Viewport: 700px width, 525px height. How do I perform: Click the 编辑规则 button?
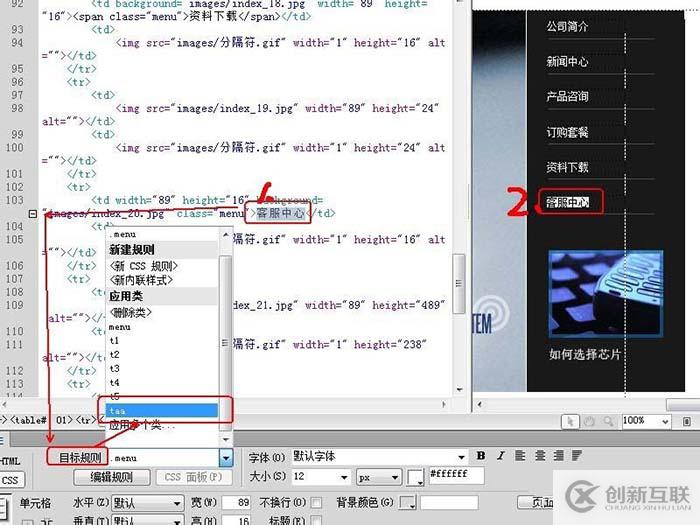[x=112, y=477]
